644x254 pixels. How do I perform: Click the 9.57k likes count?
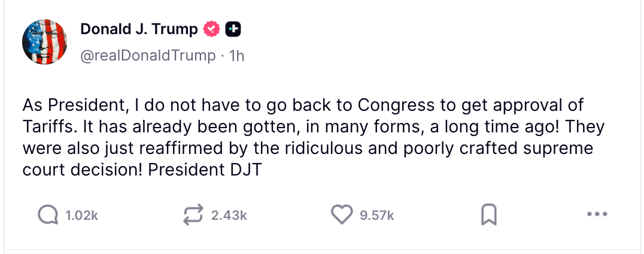point(376,215)
